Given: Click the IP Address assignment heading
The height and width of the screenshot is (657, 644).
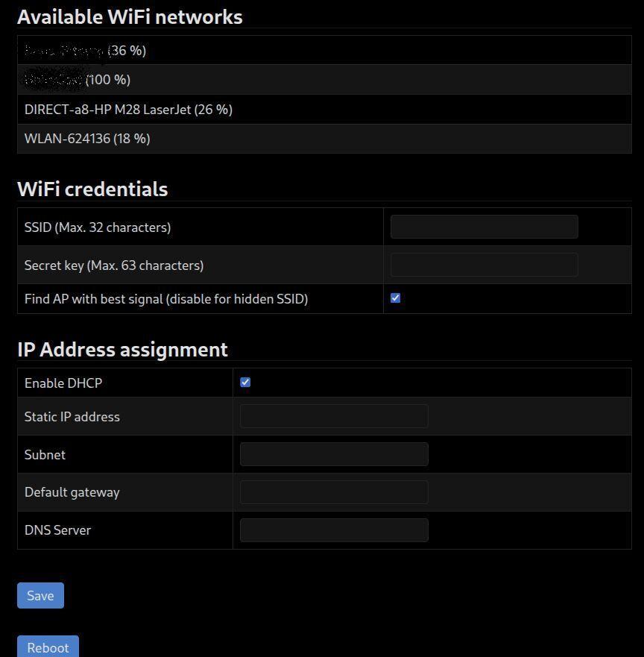Looking at the screenshot, I should tap(122, 349).
